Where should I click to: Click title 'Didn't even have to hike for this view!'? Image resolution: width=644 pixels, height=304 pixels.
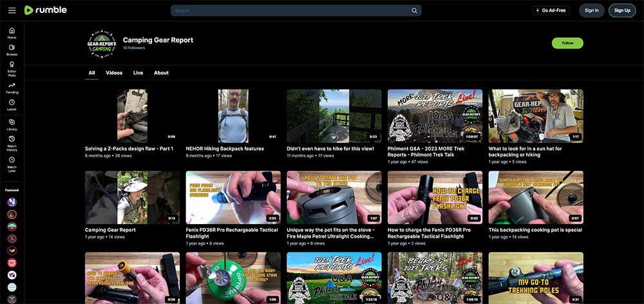click(330, 149)
